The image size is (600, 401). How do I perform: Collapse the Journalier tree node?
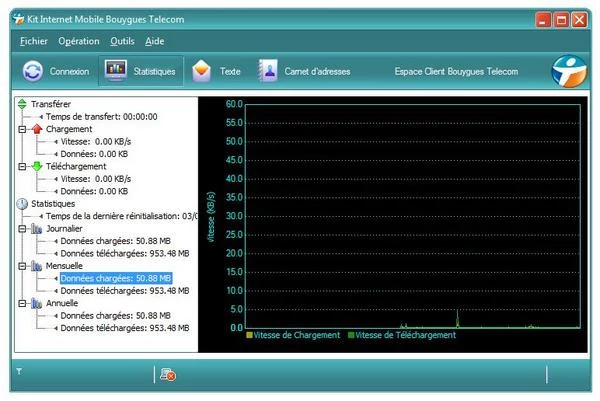(22, 229)
